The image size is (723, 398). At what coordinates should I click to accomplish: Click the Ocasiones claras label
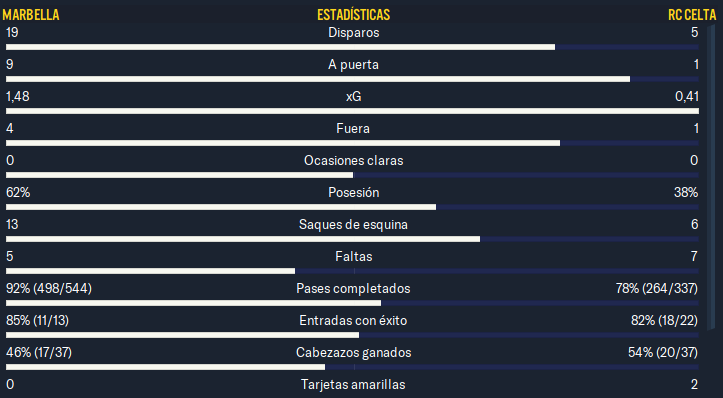click(x=354, y=160)
